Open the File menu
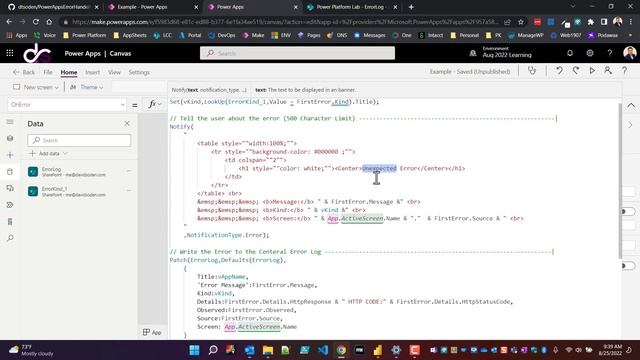Image resolution: width=640 pixels, height=360 pixels. click(48, 72)
